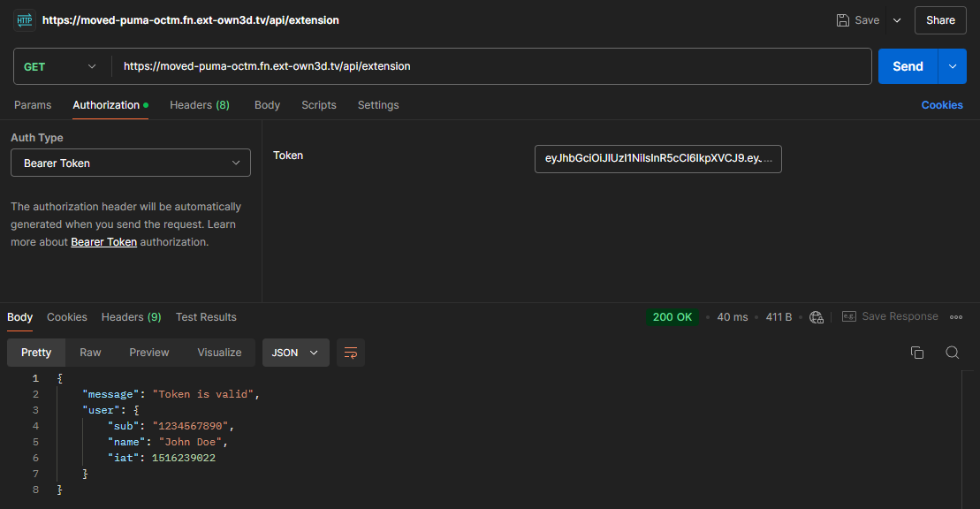This screenshot has height=509, width=980.
Task: Open the JSON format dropdown
Action: 295,353
